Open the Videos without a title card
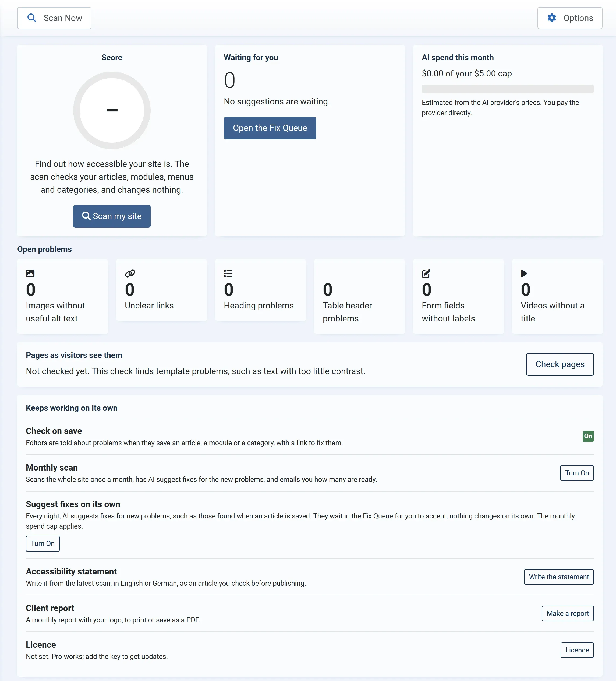616x681 pixels. [557, 296]
